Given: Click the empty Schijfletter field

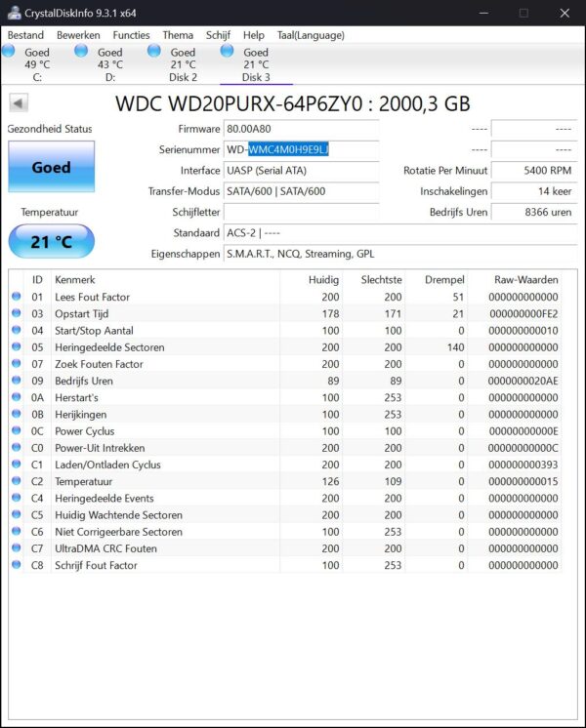Looking at the screenshot, I should [301, 212].
